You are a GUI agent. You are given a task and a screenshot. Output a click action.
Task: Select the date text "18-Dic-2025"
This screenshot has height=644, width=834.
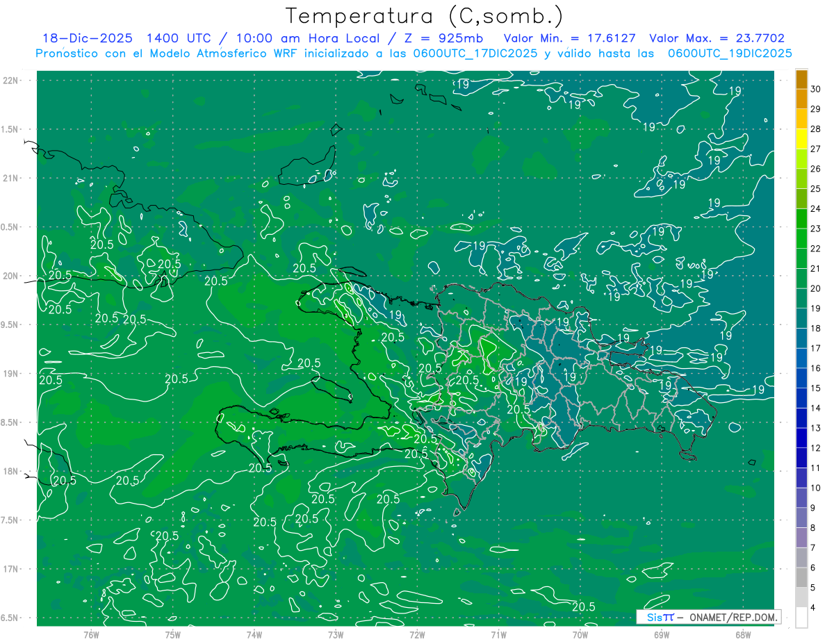pos(88,39)
